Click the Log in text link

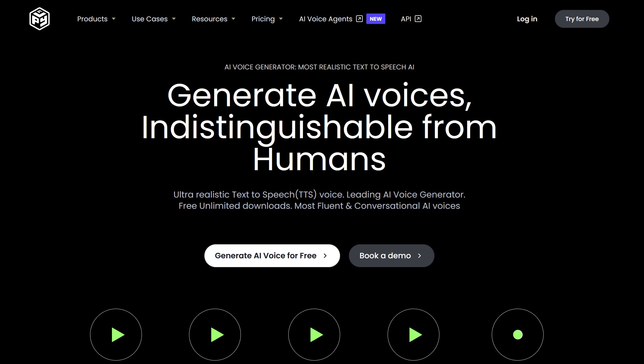[527, 19]
